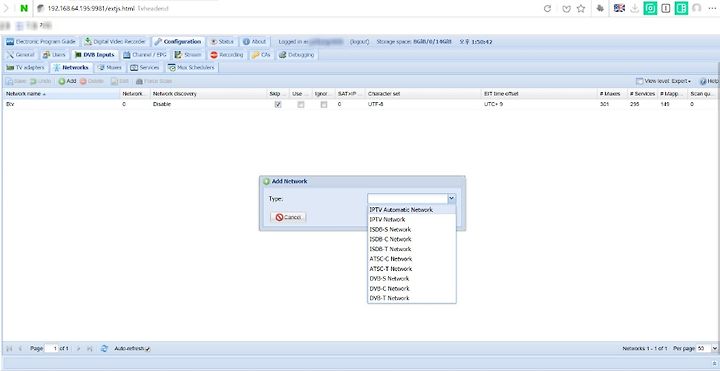
Task: Open the About tab
Action: tap(254, 41)
